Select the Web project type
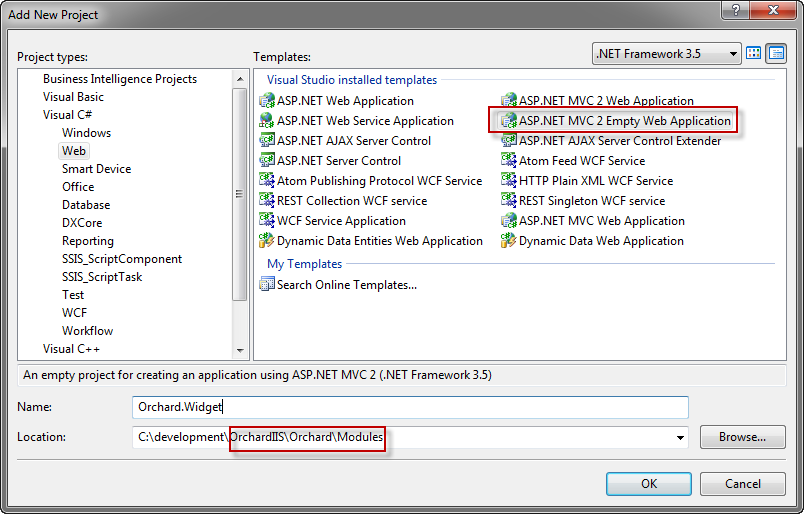 pos(74,151)
